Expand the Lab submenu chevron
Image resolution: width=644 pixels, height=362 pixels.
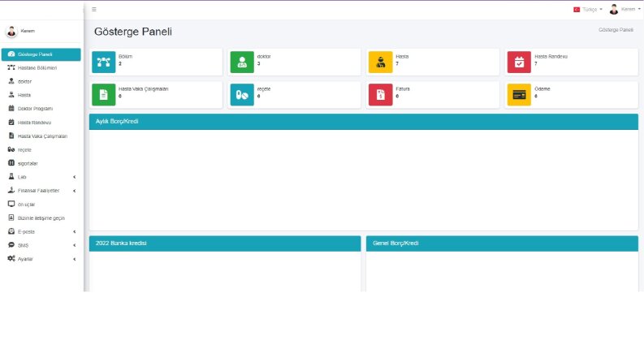[x=75, y=177]
